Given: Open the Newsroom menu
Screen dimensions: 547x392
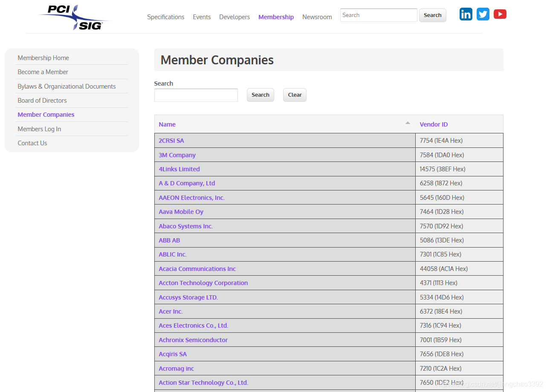Looking at the screenshot, I should (x=317, y=17).
